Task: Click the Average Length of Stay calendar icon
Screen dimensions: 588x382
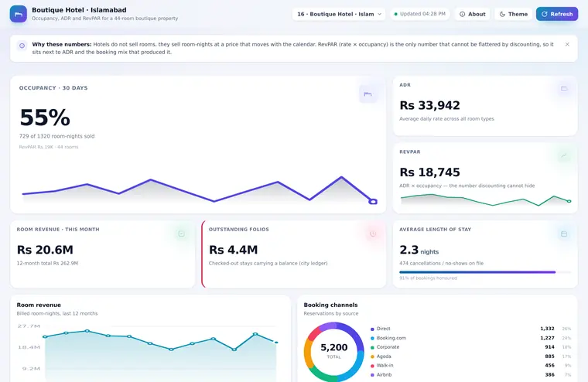Action: pos(563,234)
